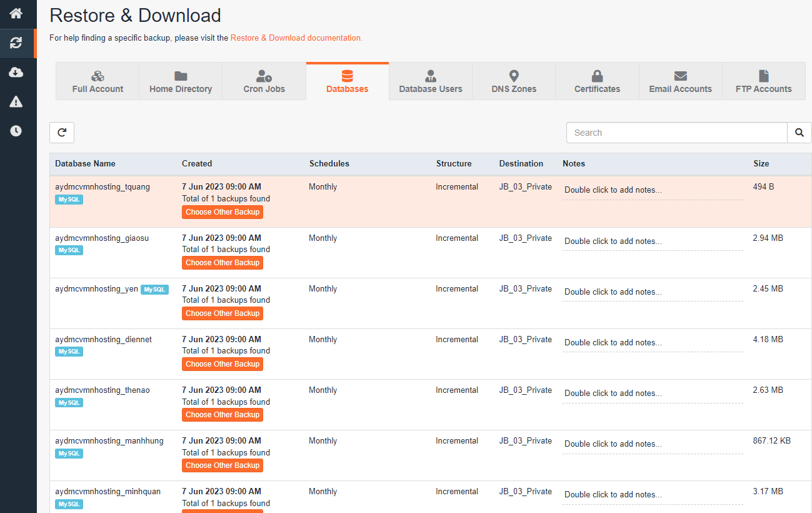Image resolution: width=812 pixels, height=513 pixels.
Task: Switch to the Certificates tab
Action: [x=597, y=81]
